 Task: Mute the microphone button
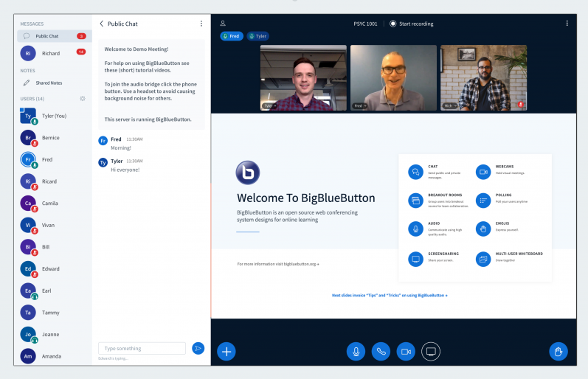(x=356, y=351)
